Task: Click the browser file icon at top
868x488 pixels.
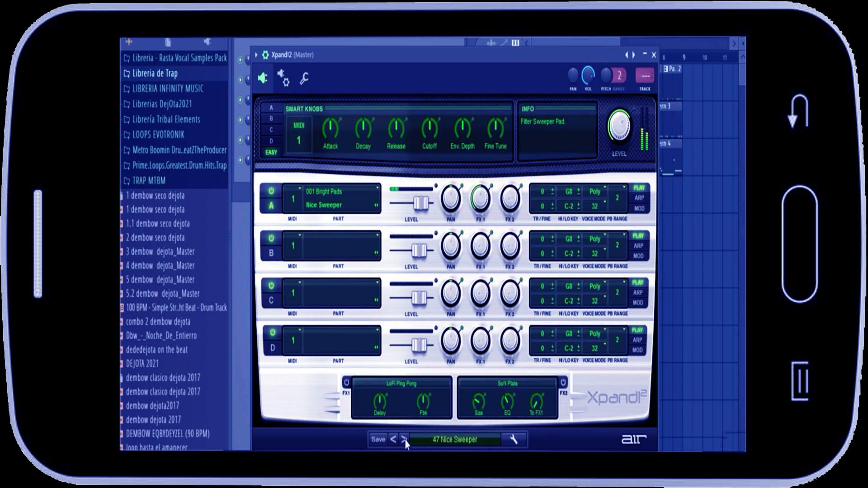Action: pos(168,42)
